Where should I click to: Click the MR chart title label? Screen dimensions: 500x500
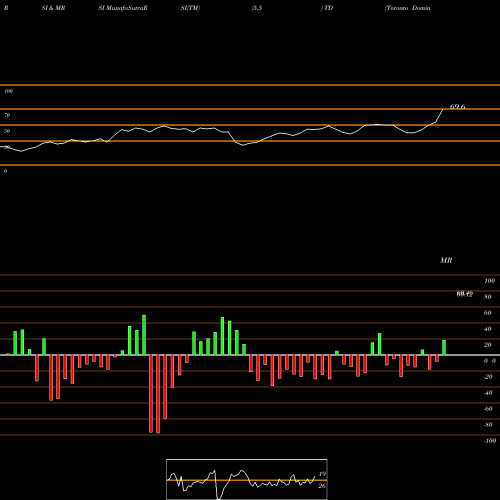[x=446, y=260]
